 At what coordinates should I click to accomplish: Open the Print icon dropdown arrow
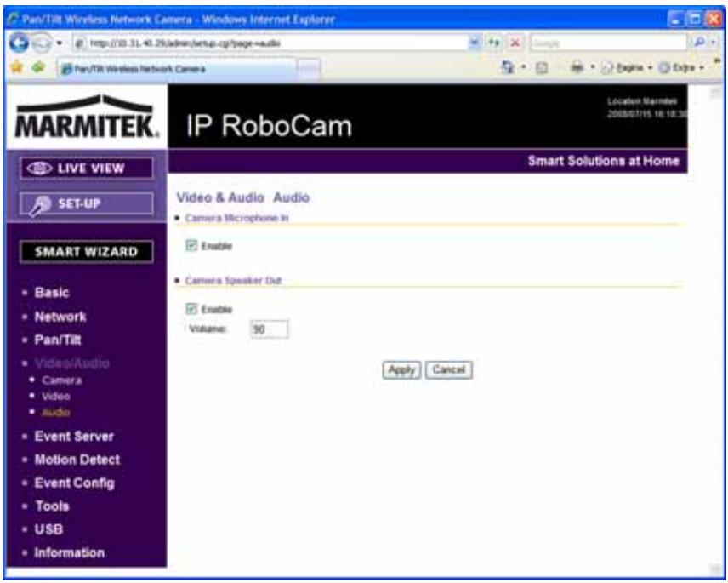[593, 68]
